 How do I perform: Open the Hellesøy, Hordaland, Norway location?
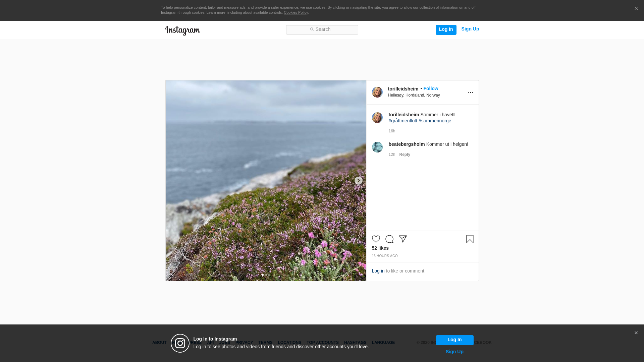point(414,95)
